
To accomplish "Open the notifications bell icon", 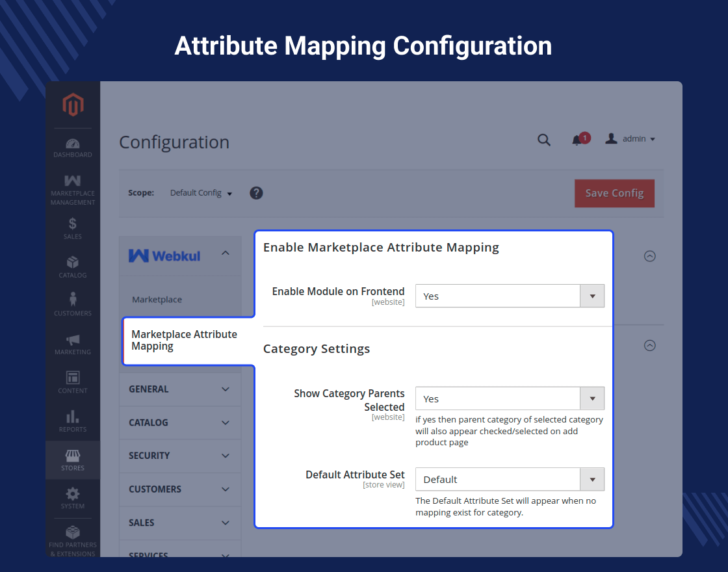I will [577, 140].
